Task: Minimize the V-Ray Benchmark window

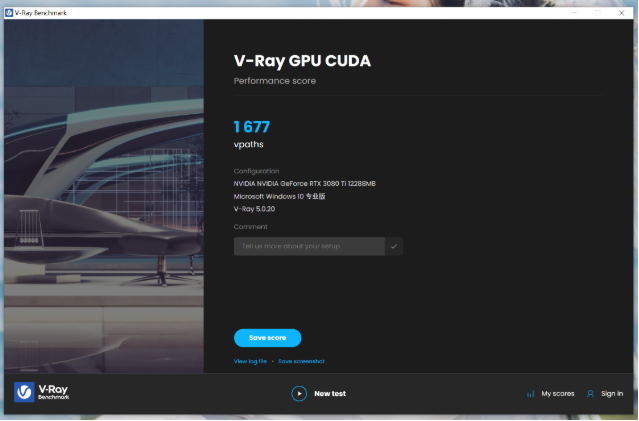Action: point(575,12)
